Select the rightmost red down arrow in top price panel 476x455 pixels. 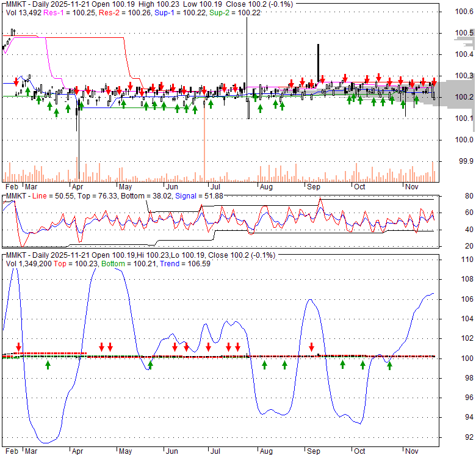434,81
